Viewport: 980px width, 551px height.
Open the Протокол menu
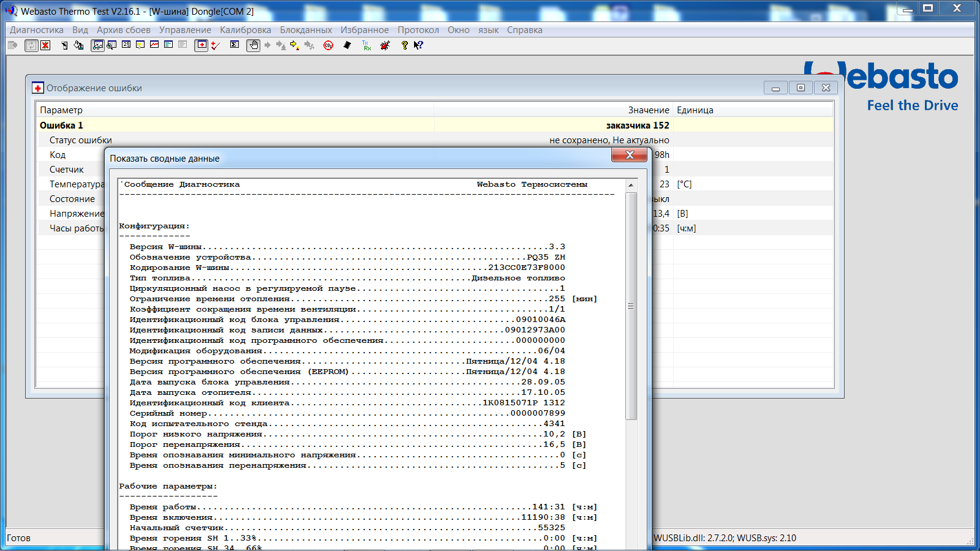(418, 30)
